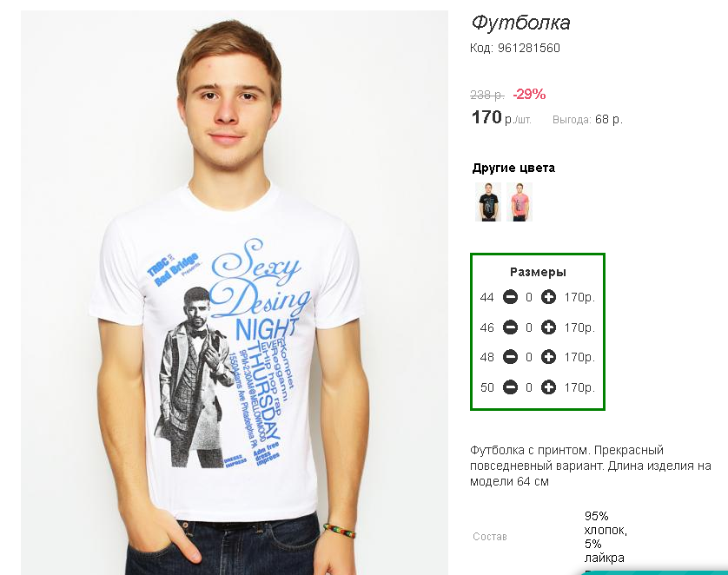Click the Размеры sizes heading
728x575 pixels.
coord(538,272)
